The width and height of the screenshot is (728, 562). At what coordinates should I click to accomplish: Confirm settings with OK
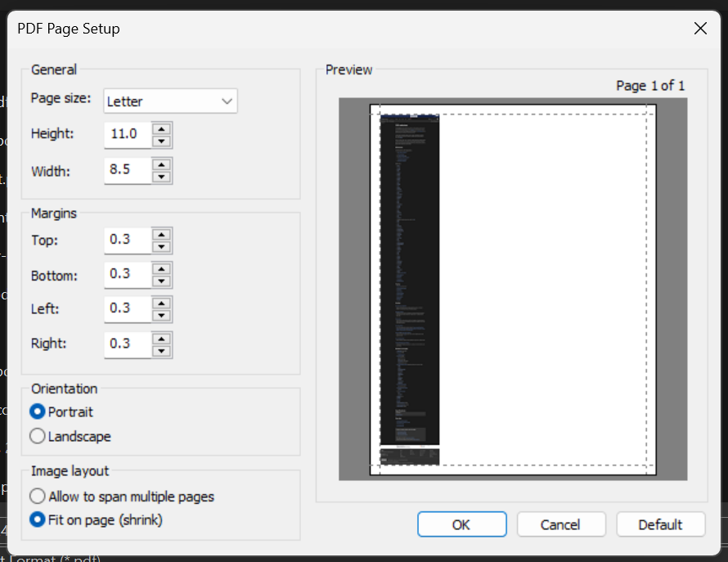pyautogui.click(x=461, y=524)
